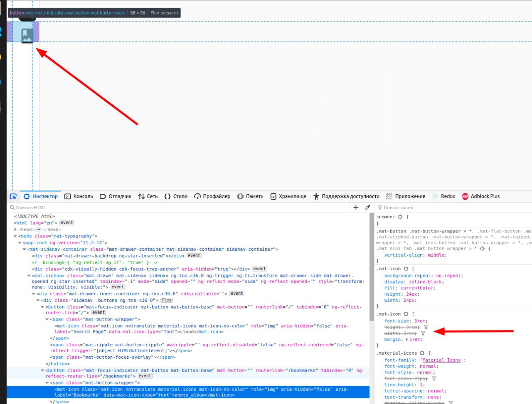This screenshot has width=532, height=404.
Task: Click the font-size 3rem value
Action: click(420, 321)
